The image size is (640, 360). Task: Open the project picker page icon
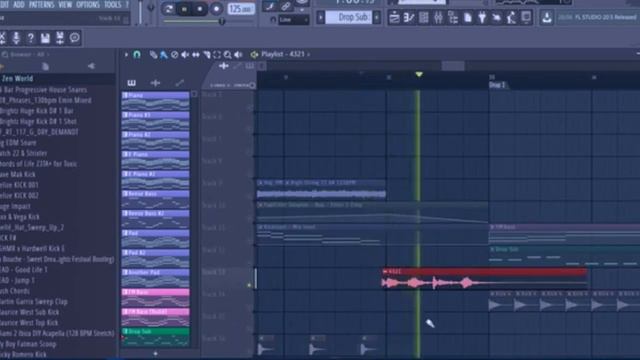point(468,18)
